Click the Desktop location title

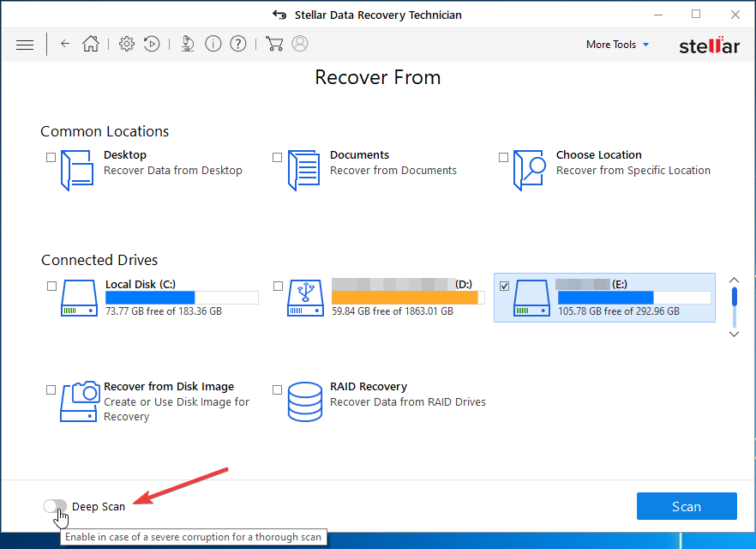coord(125,155)
